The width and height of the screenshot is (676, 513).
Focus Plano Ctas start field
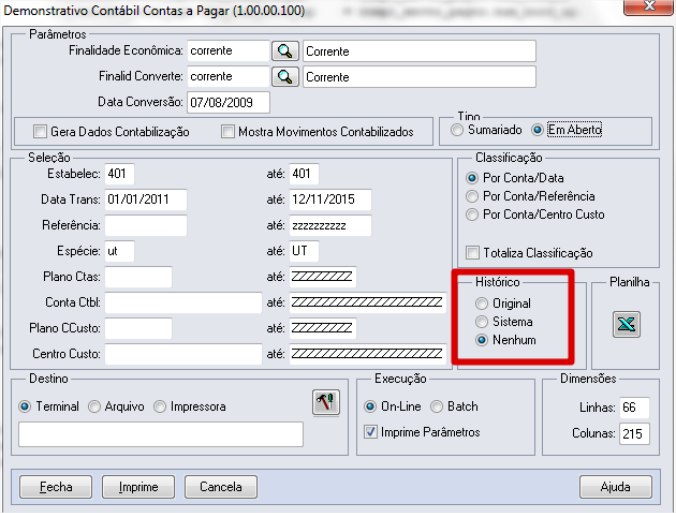[x=138, y=277]
